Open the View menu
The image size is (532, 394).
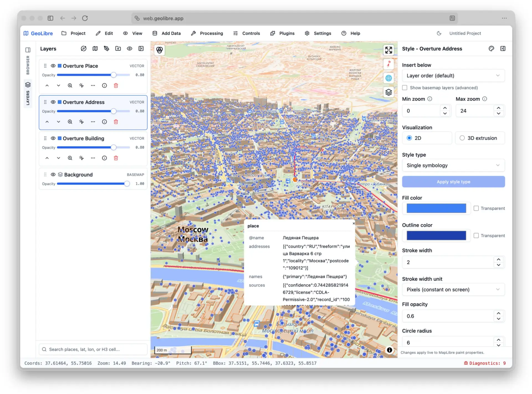coord(132,33)
